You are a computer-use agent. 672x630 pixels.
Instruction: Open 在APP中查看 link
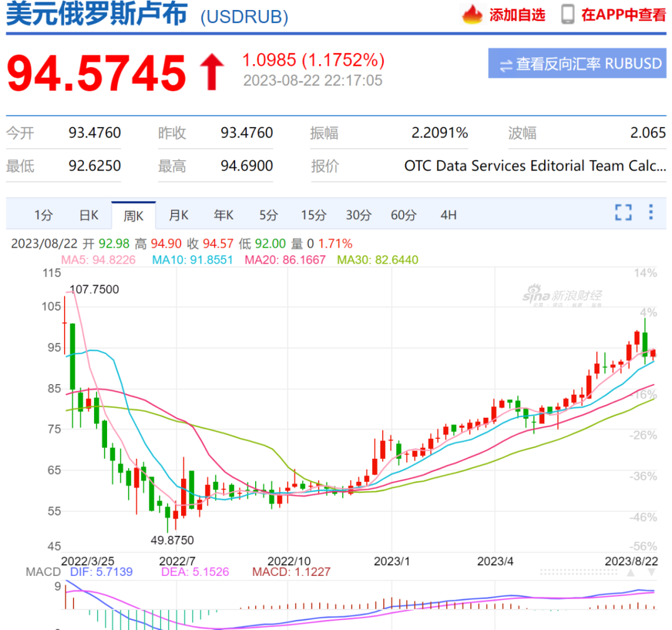(623, 14)
